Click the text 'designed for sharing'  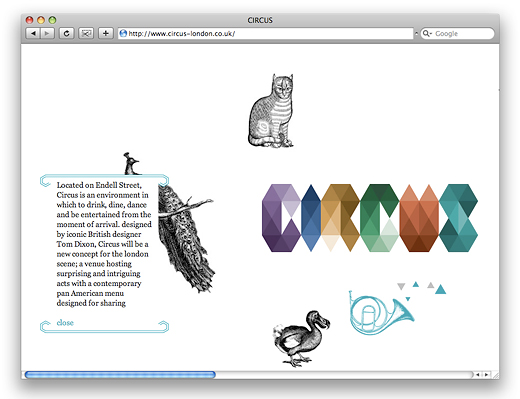91,303
